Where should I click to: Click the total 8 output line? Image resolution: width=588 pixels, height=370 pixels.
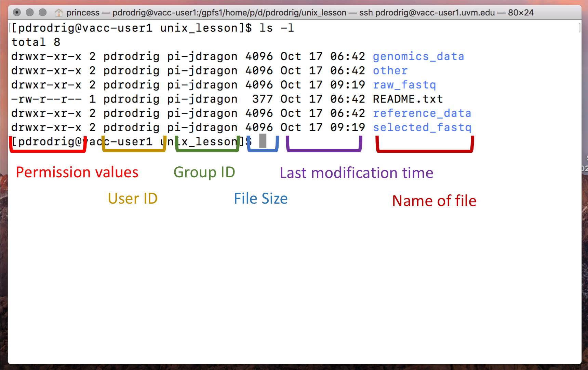pos(36,42)
